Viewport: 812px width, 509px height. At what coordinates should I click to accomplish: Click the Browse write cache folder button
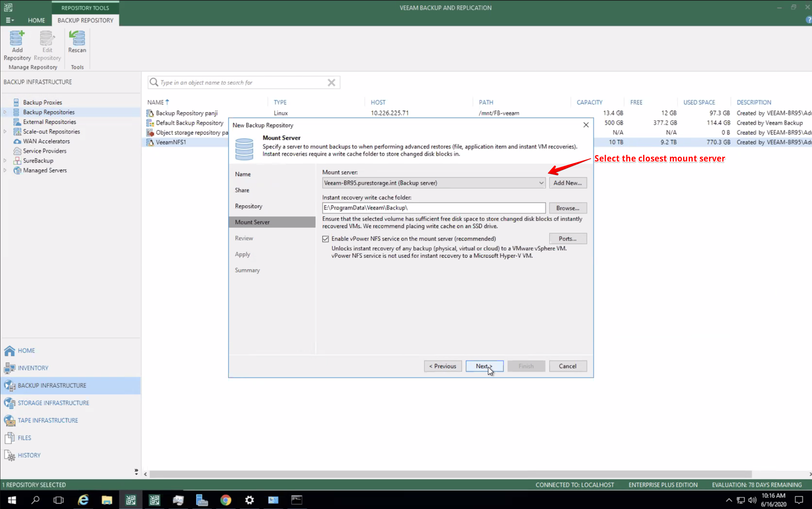[x=567, y=208]
